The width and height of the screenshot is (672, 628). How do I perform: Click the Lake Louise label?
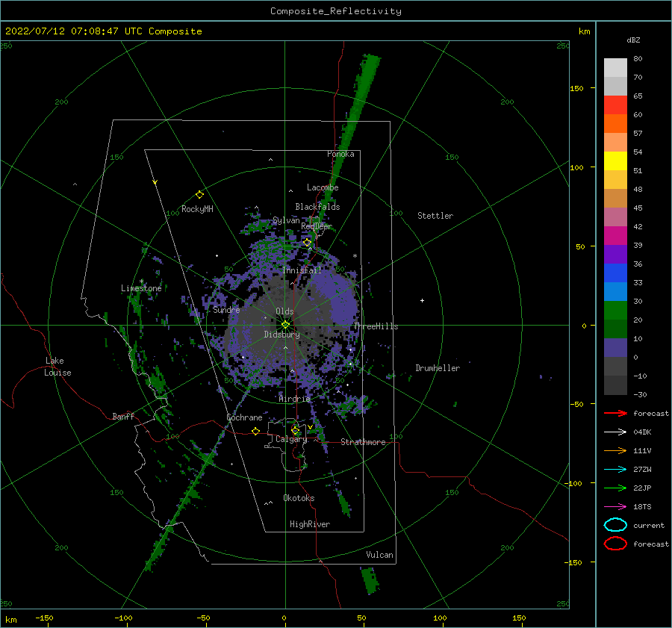[57, 367]
